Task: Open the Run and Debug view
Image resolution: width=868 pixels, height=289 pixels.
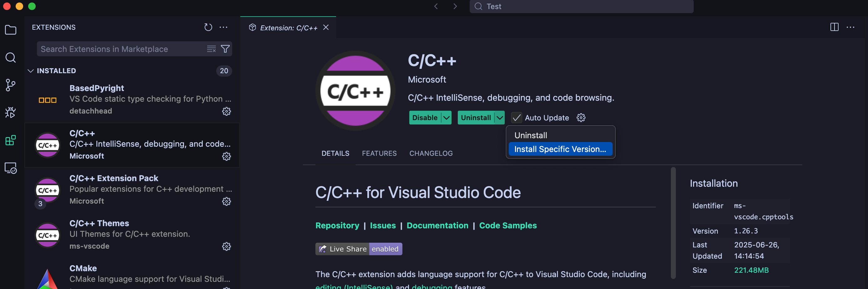Action: [10, 113]
